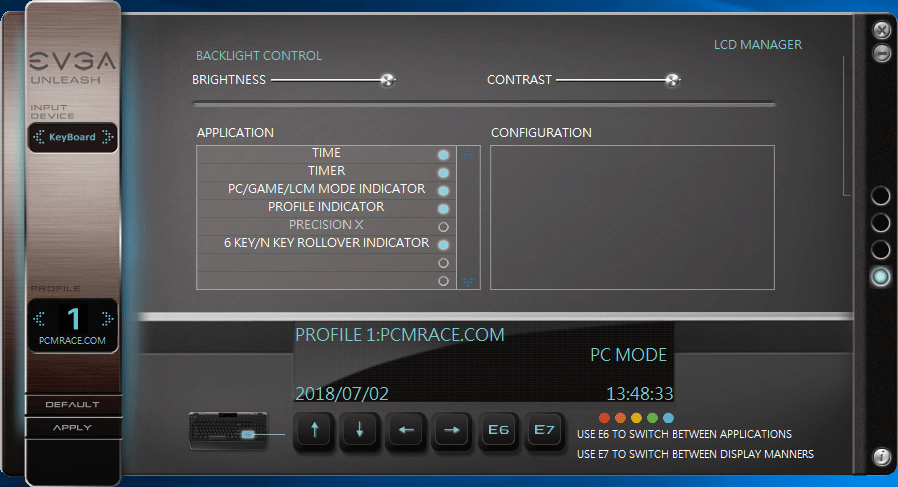
Task: Click 2018/07/02 date in LCD preview
Action: (342, 394)
